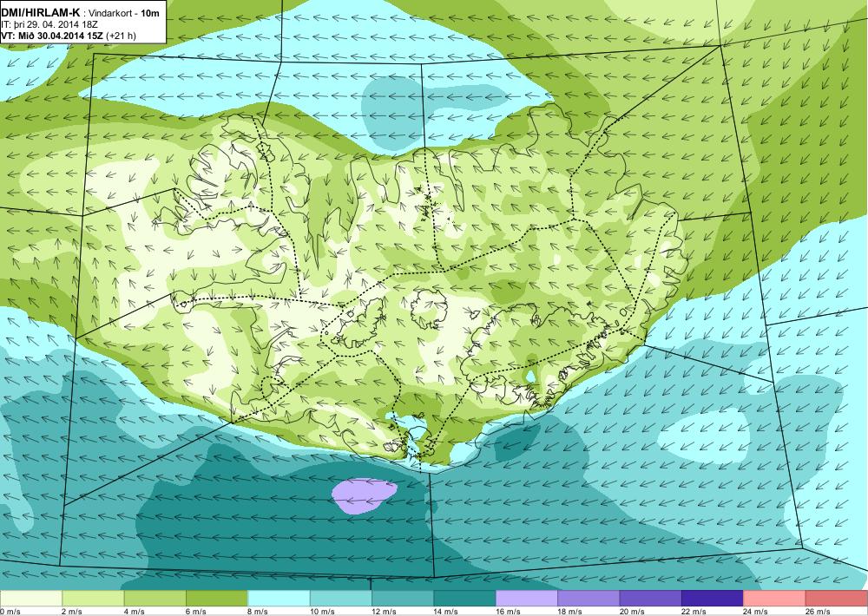Screen dimensions: 868x616
Task: Click the darker green 6–8 m/s legend swatch
Action: (217, 599)
